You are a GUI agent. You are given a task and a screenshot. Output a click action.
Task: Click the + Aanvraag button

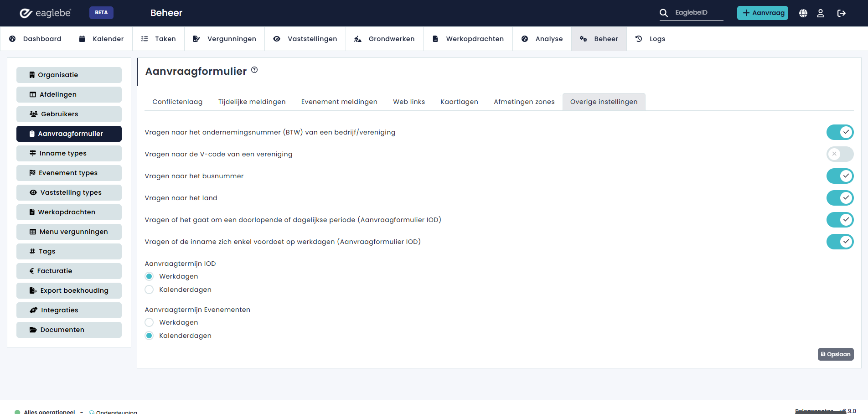[x=763, y=13]
